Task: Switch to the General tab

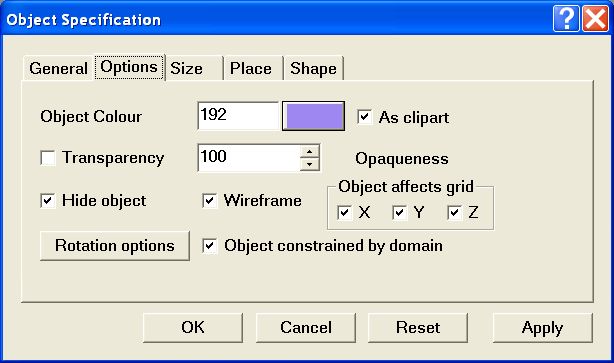Action: (x=58, y=69)
